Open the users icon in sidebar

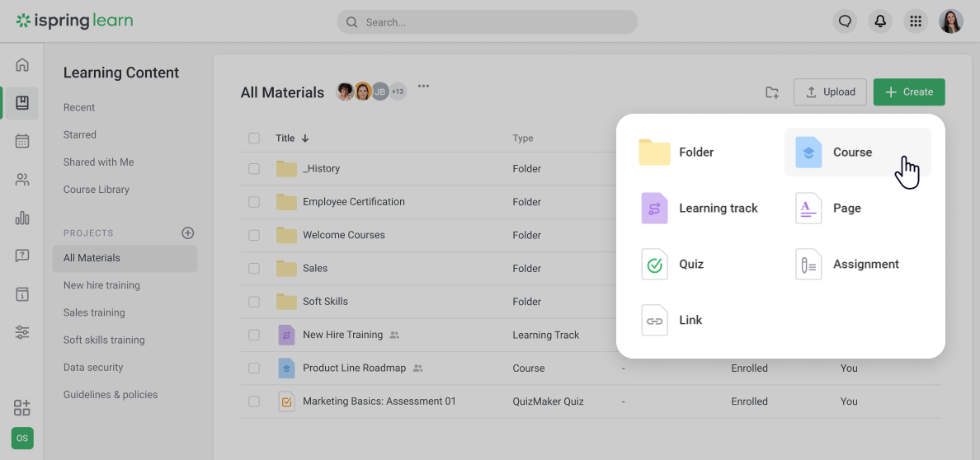[x=22, y=180]
